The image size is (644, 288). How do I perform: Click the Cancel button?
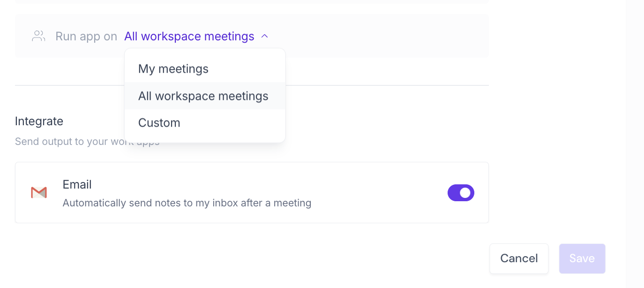(518, 258)
